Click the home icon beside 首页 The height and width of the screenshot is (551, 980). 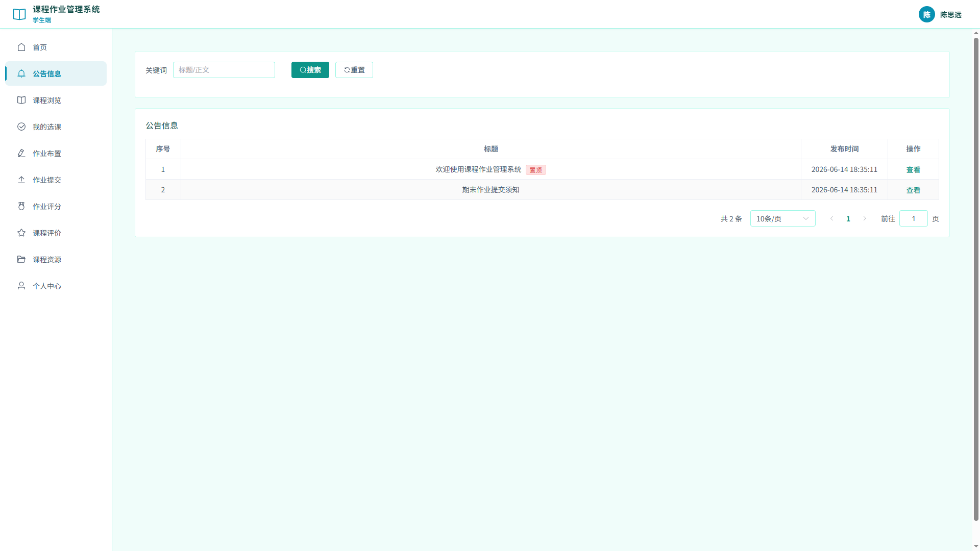(21, 47)
